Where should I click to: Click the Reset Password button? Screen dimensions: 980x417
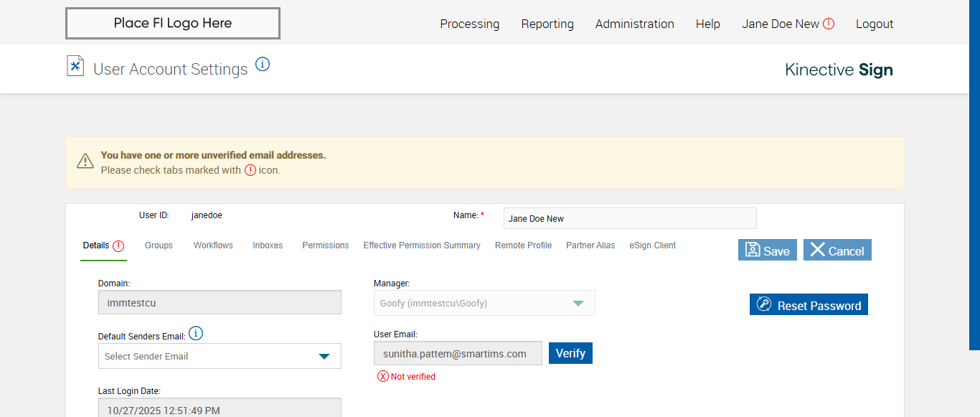click(809, 305)
